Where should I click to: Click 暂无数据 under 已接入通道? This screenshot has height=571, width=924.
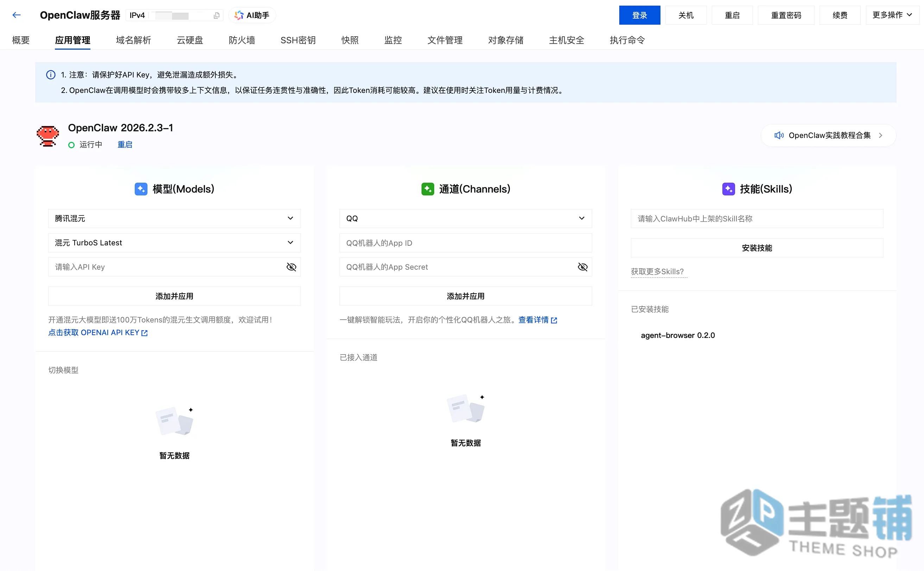click(466, 443)
